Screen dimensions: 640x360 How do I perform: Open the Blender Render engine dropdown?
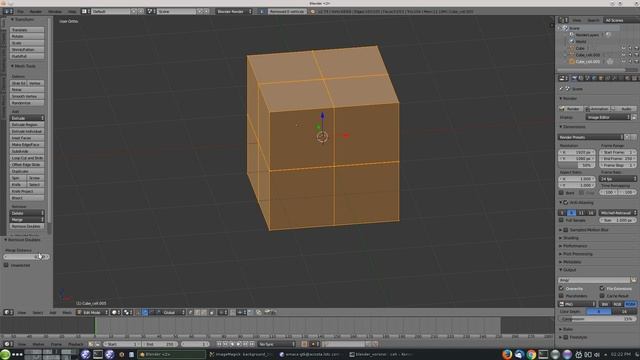coord(234,11)
